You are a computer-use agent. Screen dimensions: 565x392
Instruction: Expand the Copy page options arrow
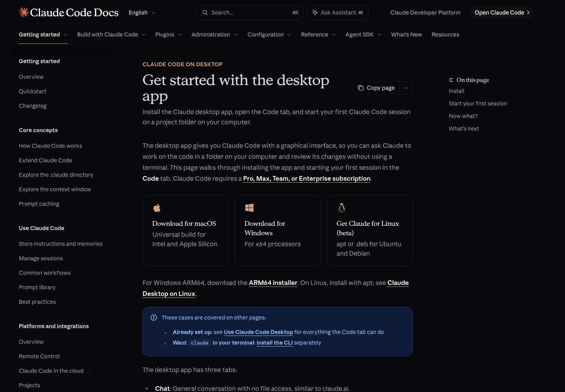point(406,88)
